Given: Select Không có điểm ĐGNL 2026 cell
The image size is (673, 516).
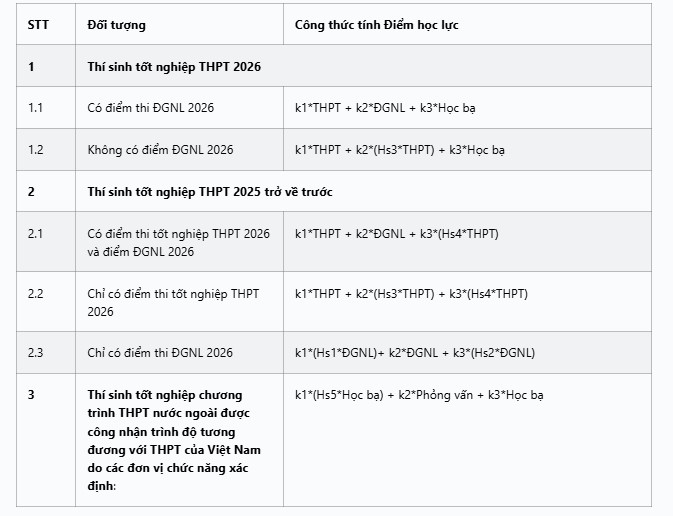Looking at the screenshot, I should pyautogui.click(x=160, y=150).
